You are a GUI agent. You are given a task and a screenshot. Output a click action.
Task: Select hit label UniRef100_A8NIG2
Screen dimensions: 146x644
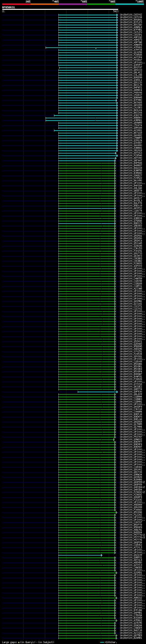coord(131,598)
